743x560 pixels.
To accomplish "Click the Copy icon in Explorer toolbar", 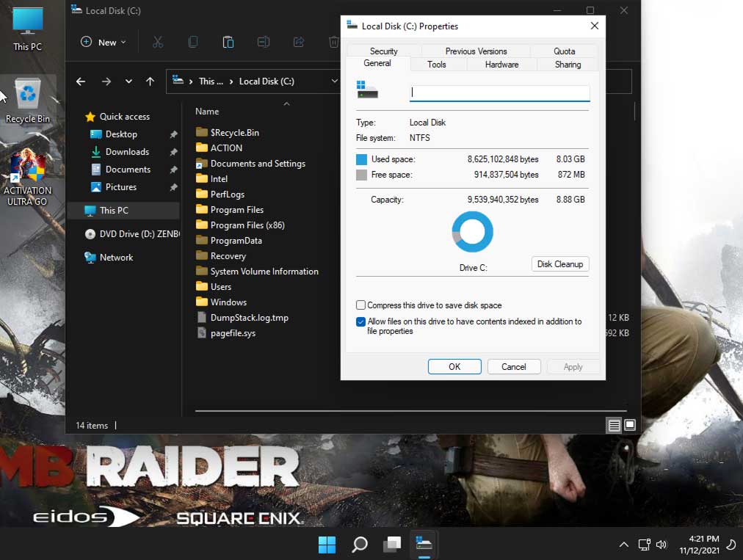I will click(193, 42).
